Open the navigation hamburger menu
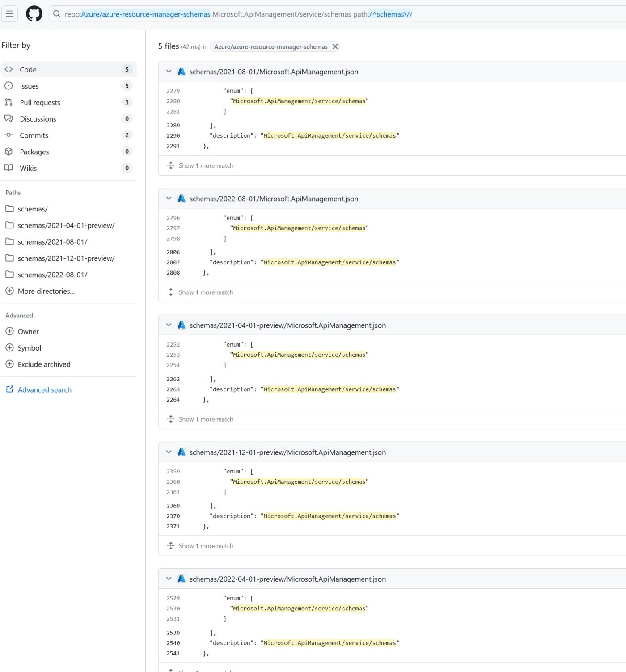Image resolution: width=626 pixels, height=672 pixels. pos(9,13)
